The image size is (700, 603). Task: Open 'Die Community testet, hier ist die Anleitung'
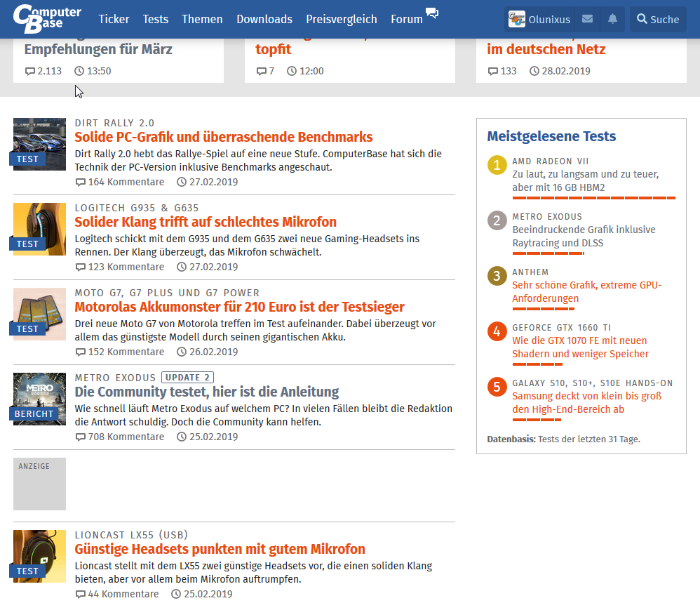207,392
